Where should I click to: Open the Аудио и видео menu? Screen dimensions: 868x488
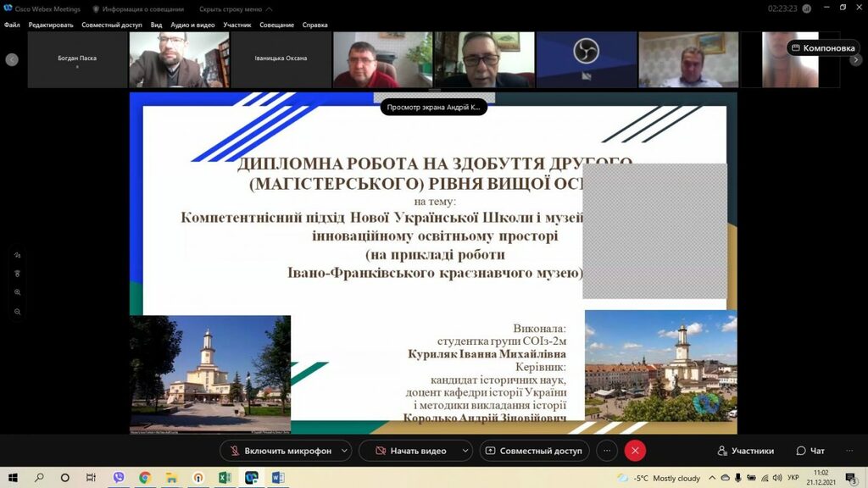(192, 25)
